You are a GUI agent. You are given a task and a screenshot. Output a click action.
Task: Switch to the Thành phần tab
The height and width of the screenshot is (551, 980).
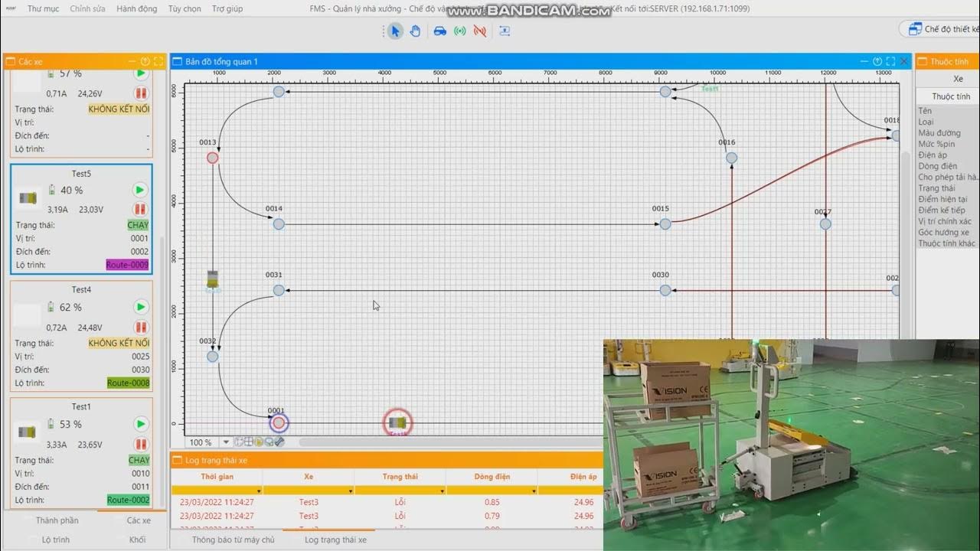pos(57,520)
